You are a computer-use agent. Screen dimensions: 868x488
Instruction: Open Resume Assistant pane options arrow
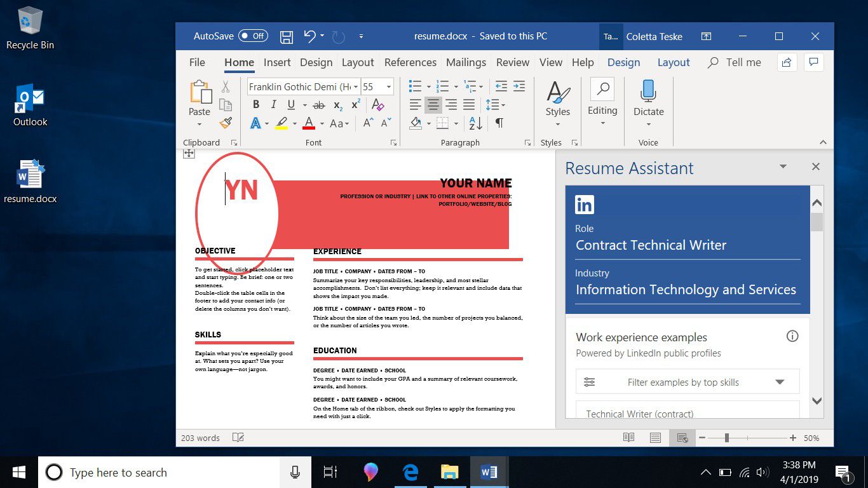[783, 166]
